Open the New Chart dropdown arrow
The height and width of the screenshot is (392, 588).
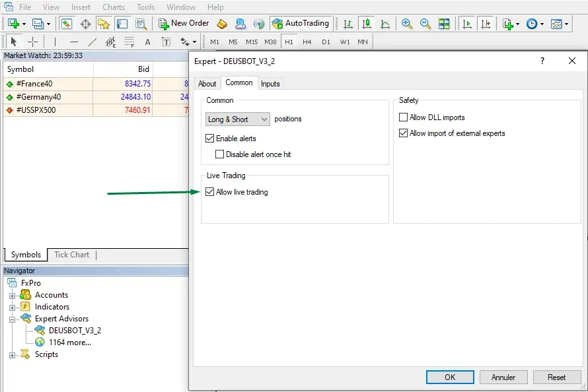tap(24, 24)
